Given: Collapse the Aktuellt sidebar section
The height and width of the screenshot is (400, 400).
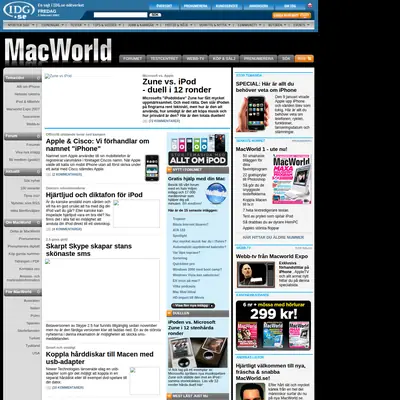Looking at the screenshot, I should click(x=39, y=172).
